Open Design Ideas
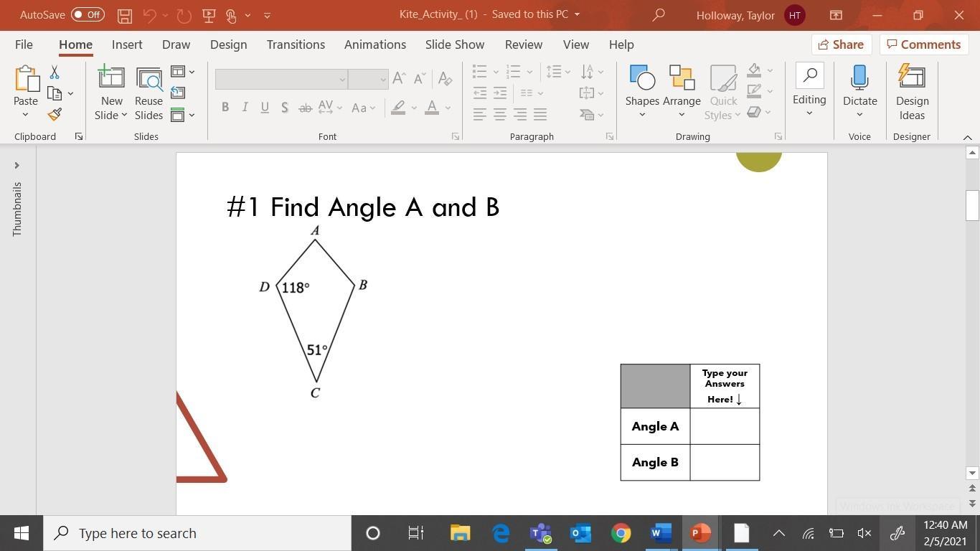This screenshot has height=551, width=980. click(x=912, y=93)
